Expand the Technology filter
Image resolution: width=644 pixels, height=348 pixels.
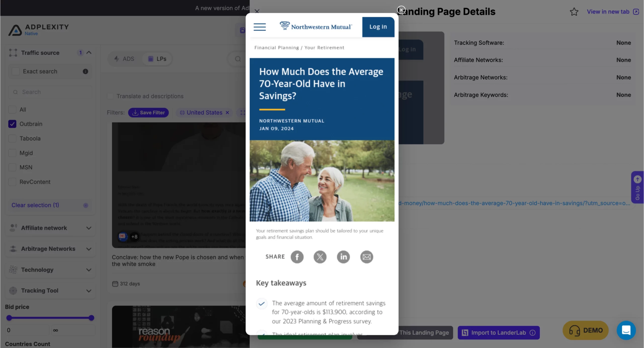click(89, 270)
